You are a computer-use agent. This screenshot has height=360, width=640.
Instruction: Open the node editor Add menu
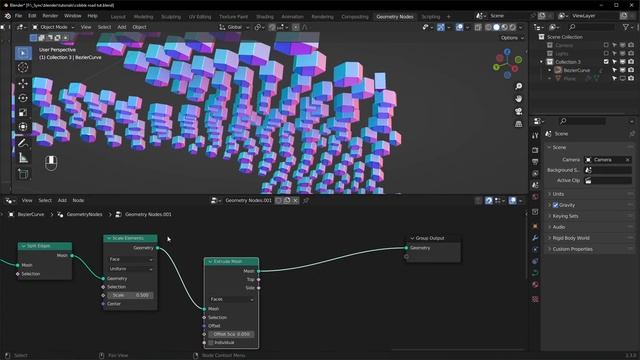click(62, 200)
